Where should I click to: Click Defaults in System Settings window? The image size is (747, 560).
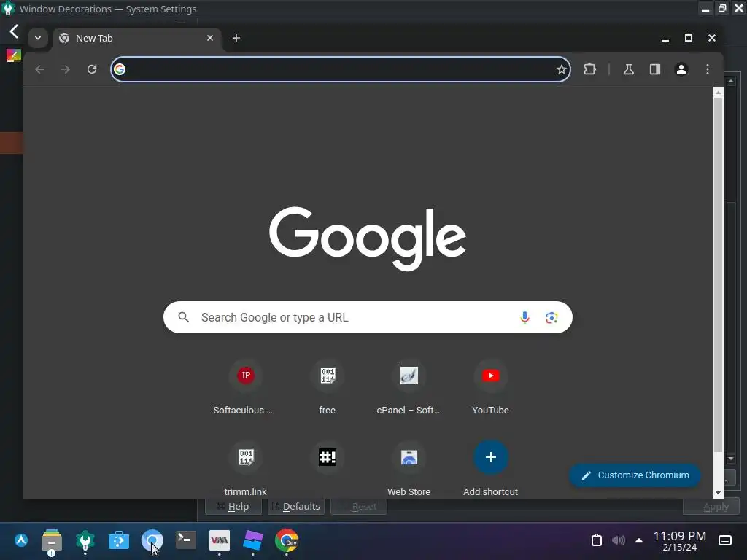point(296,507)
